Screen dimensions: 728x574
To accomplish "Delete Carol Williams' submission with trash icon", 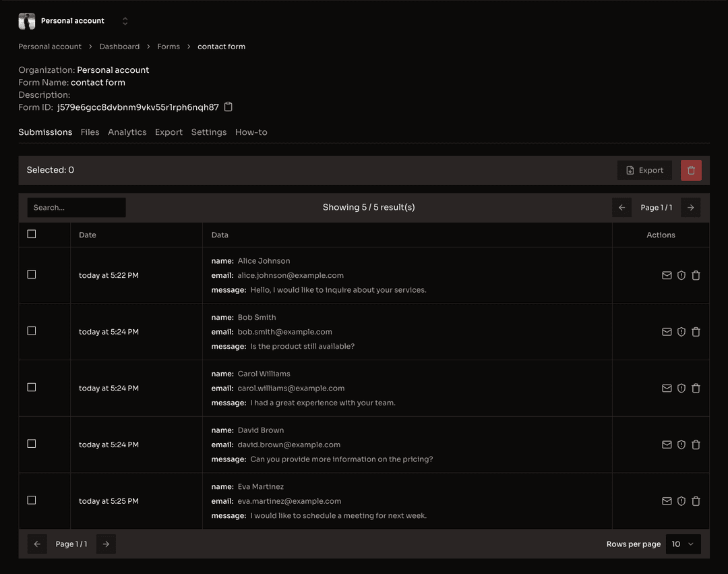I will [696, 388].
